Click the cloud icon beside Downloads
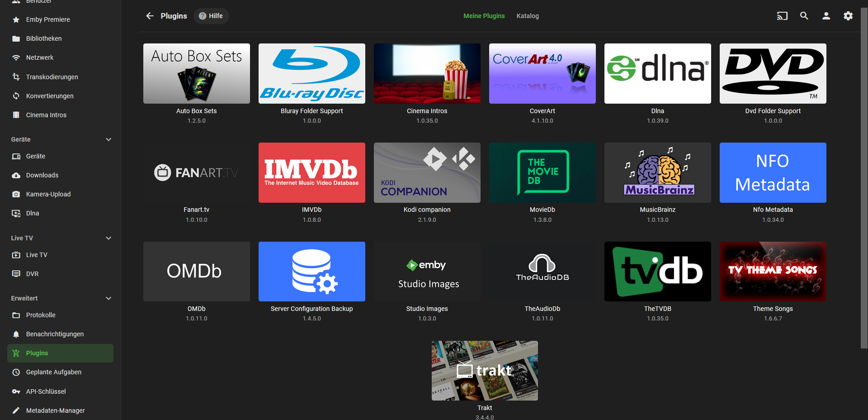Screen dimensions: 868x420 tap(16, 175)
